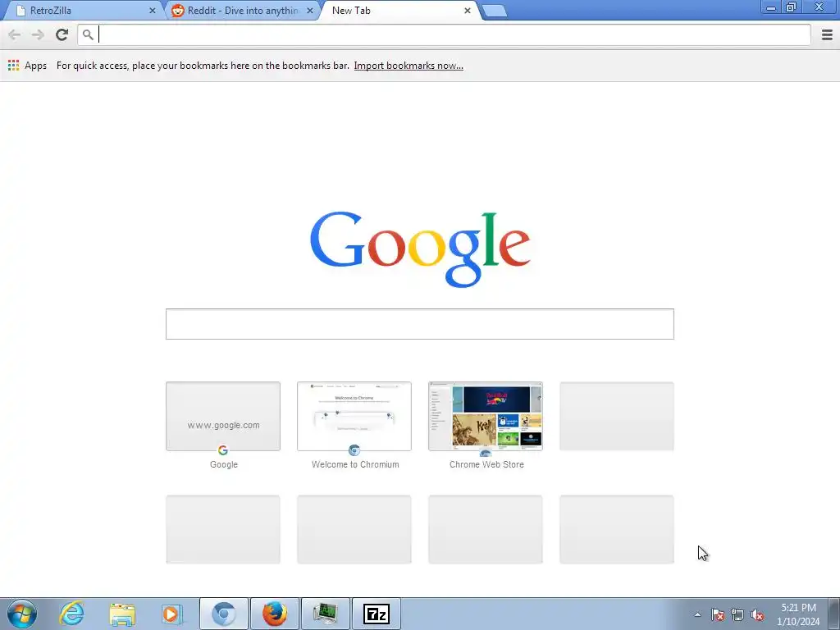The width and height of the screenshot is (840, 630).
Task: Go forward with the forward arrow
Action: [x=38, y=35]
